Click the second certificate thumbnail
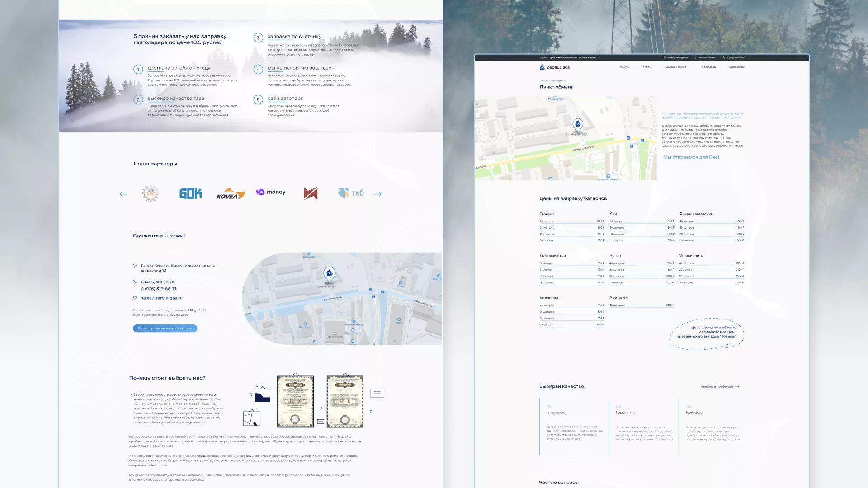 pyautogui.click(x=345, y=401)
